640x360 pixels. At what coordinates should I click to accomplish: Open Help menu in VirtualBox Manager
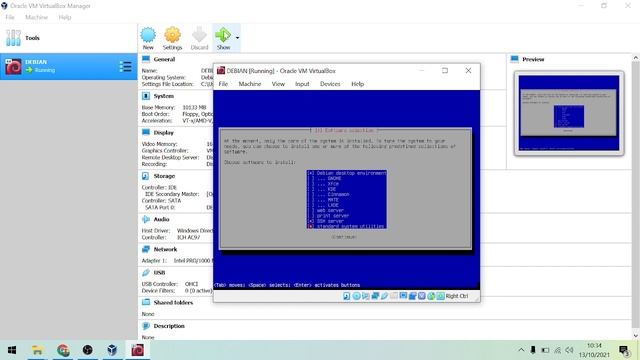pos(64,17)
